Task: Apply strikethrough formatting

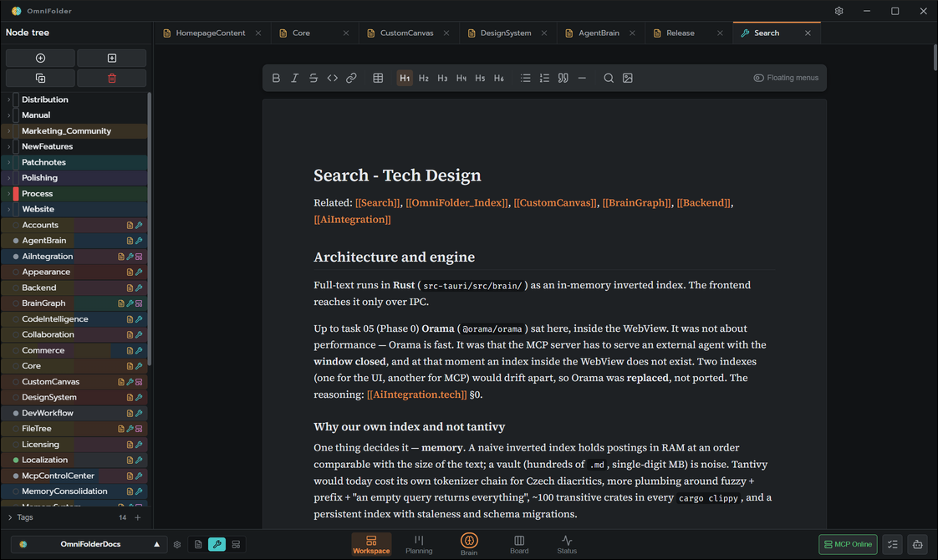Action: tap(314, 78)
